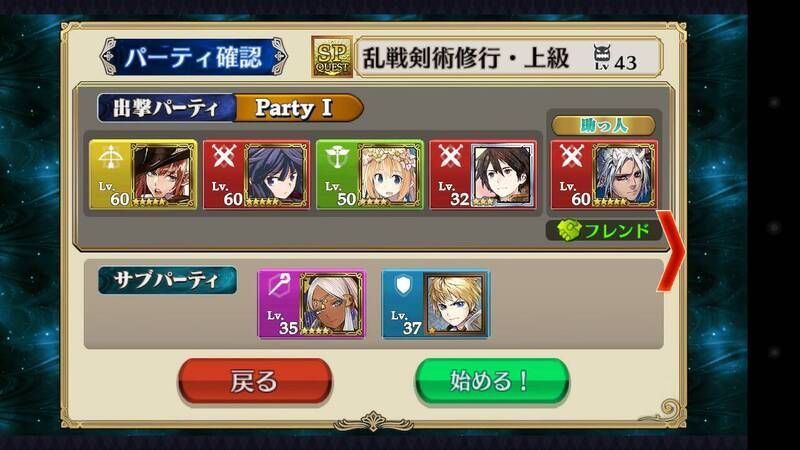Tap crossed swords icon on second card
The height and width of the screenshot is (450, 800).
(223, 157)
